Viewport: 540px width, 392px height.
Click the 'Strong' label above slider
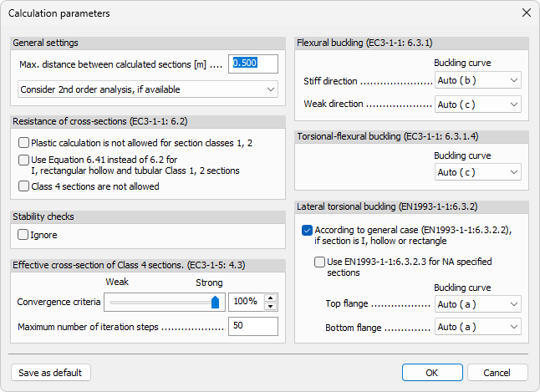[x=209, y=283]
